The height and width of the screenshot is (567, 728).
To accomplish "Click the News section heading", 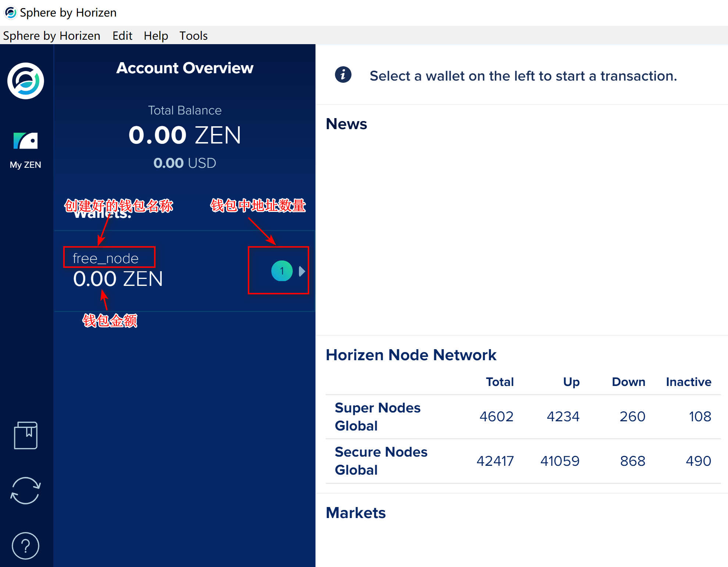I will pos(346,124).
